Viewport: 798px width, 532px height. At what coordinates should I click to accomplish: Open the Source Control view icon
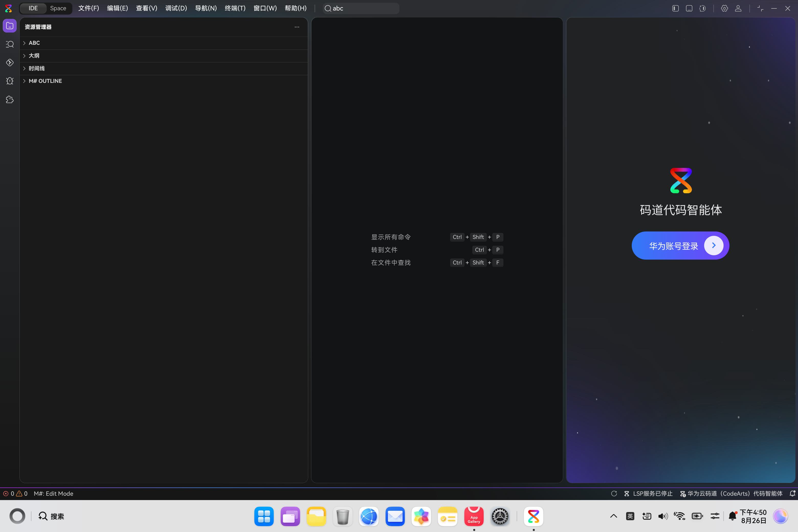point(10,62)
